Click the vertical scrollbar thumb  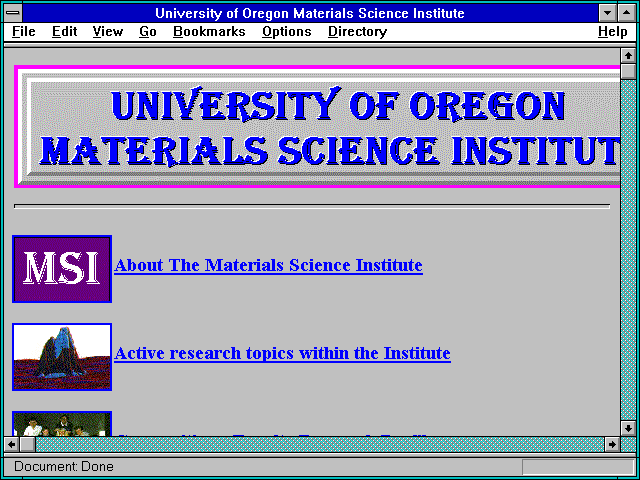628,71
